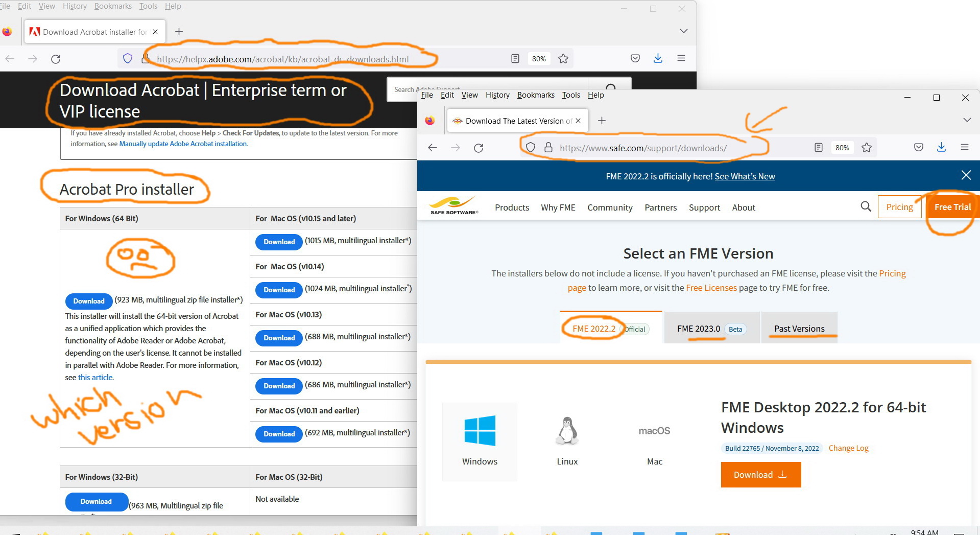Download Acrobat for Mac OS v10.11 and earlier
This screenshot has width=980, height=535.
point(279,434)
